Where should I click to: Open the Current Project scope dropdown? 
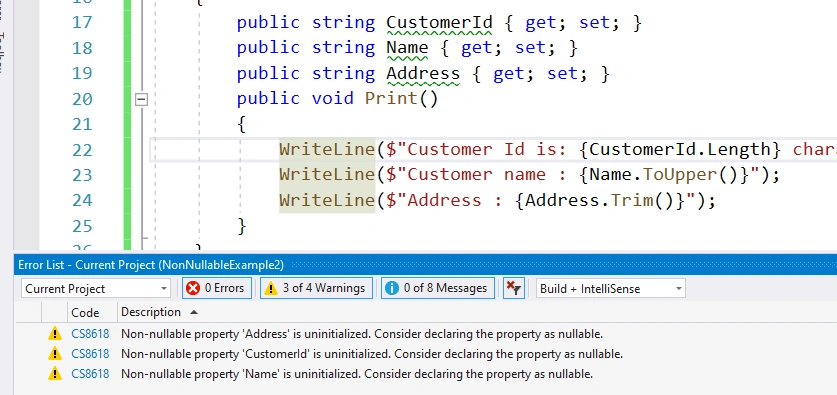[x=96, y=289]
